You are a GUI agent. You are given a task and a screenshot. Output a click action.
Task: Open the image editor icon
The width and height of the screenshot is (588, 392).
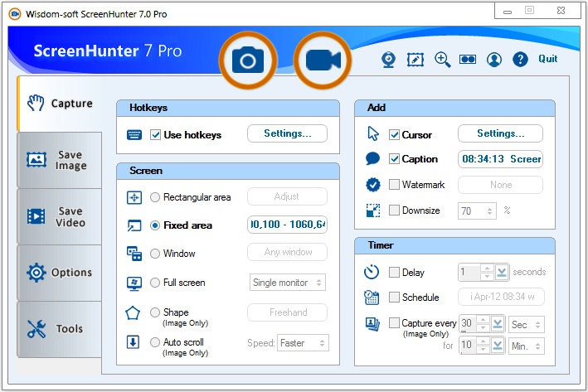[x=415, y=60]
